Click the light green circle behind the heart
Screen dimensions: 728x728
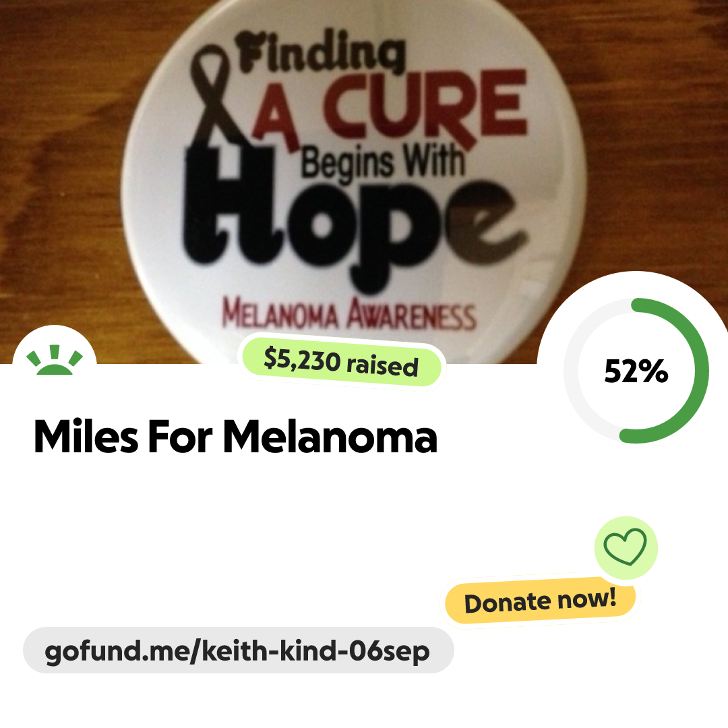tap(626, 547)
